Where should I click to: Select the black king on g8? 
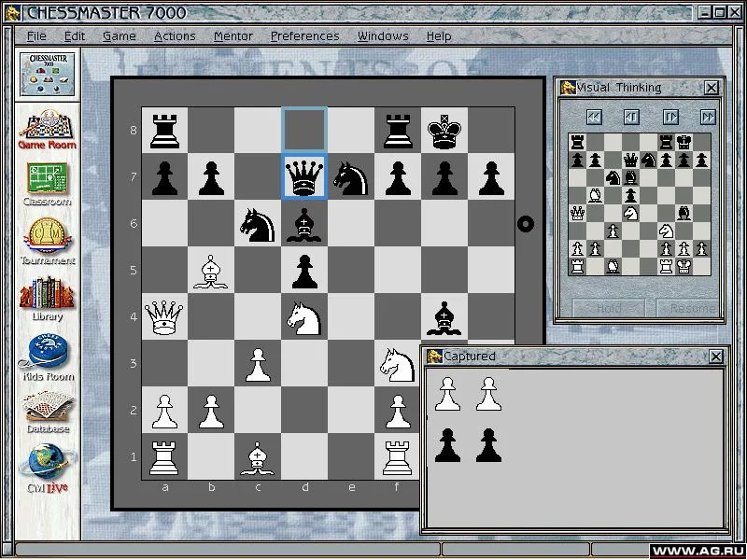[444, 130]
